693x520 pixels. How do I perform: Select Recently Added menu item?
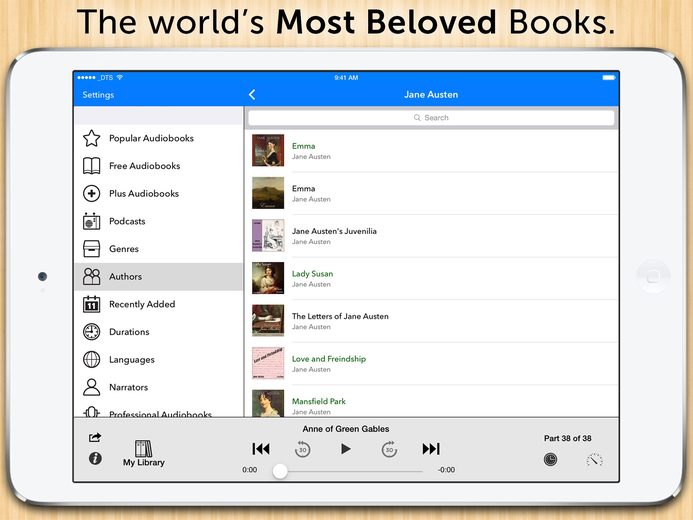159,304
